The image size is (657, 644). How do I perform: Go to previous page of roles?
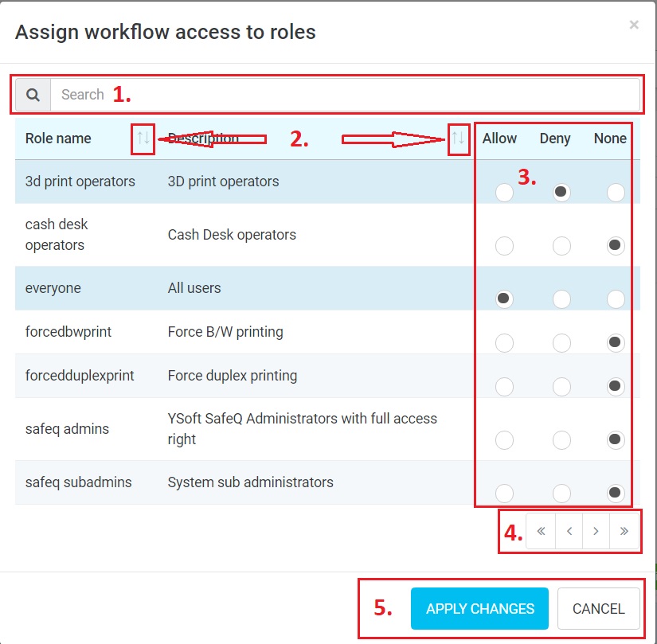click(569, 533)
